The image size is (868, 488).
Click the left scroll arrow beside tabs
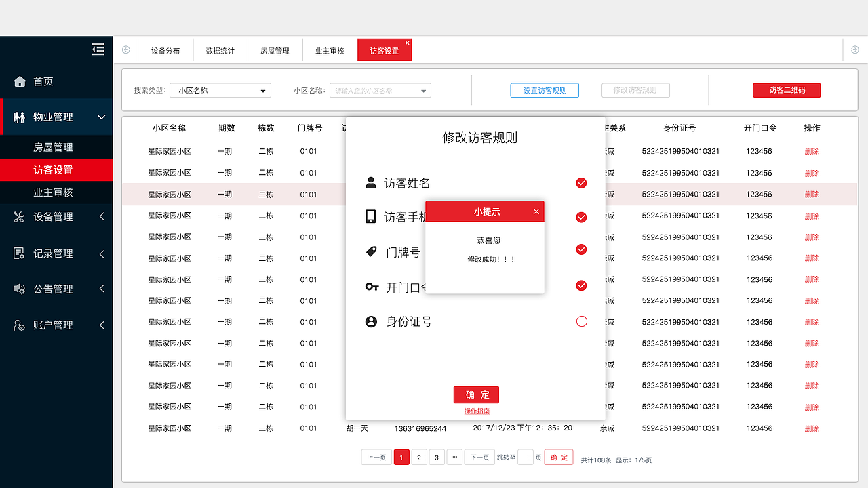coord(125,49)
